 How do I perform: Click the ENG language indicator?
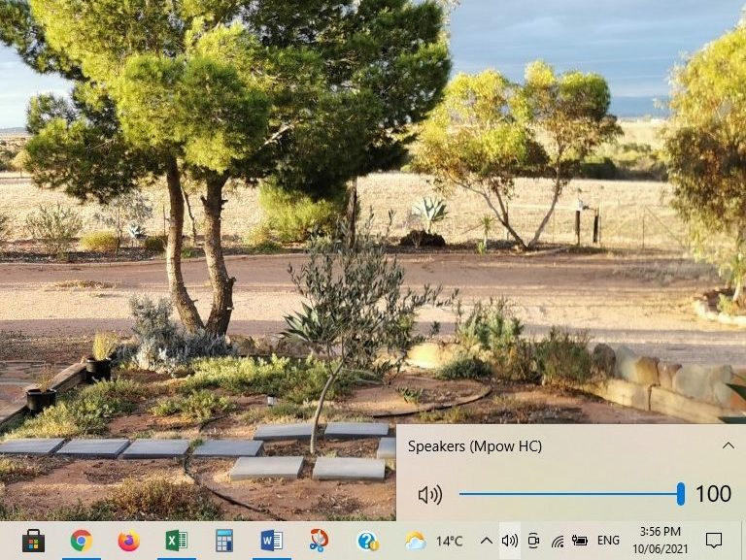coord(608,541)
